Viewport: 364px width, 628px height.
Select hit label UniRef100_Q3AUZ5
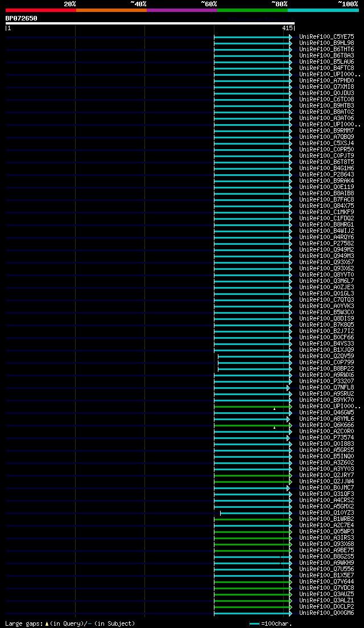(x=326, y=594)
